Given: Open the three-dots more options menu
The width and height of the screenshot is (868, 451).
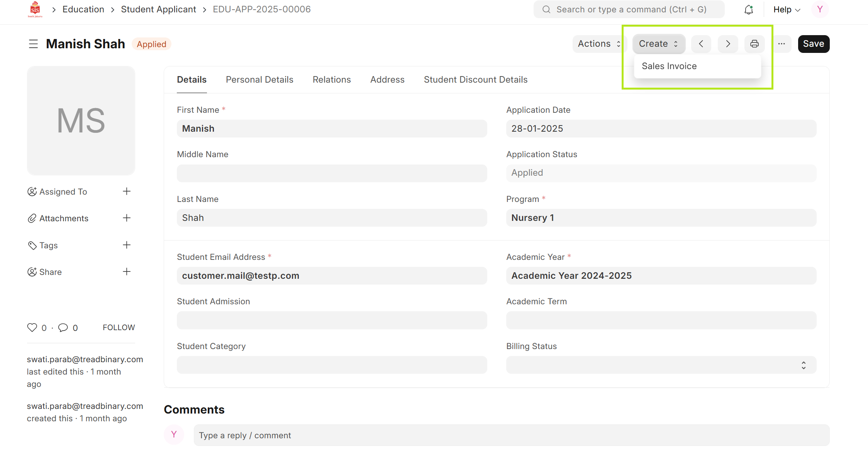Looking at the screenshot, I should pos(782,44).
